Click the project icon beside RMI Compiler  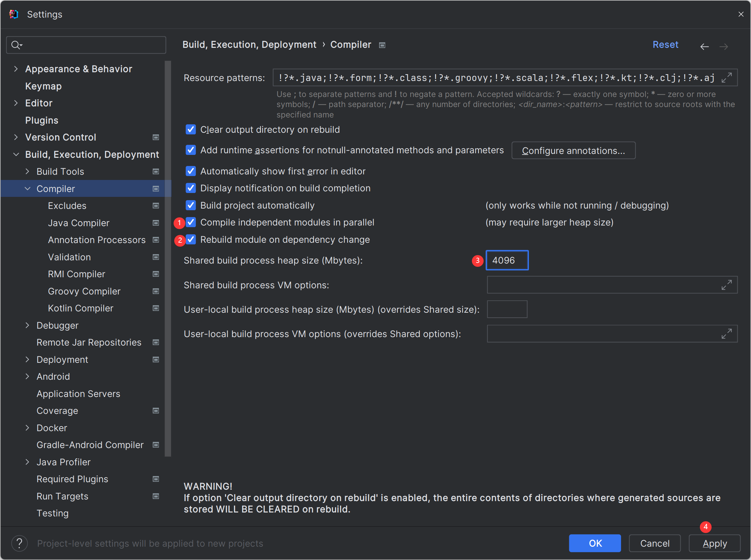(x=156, y=274)
